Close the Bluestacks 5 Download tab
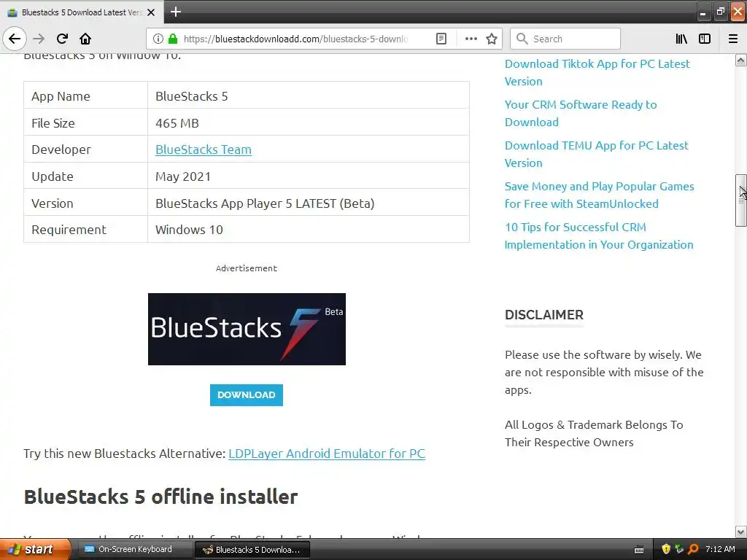747x560 pixels. click(x=151, y=12)
